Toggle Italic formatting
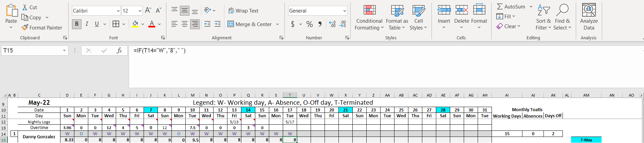 pyautogui.click(x=87, y=24)
